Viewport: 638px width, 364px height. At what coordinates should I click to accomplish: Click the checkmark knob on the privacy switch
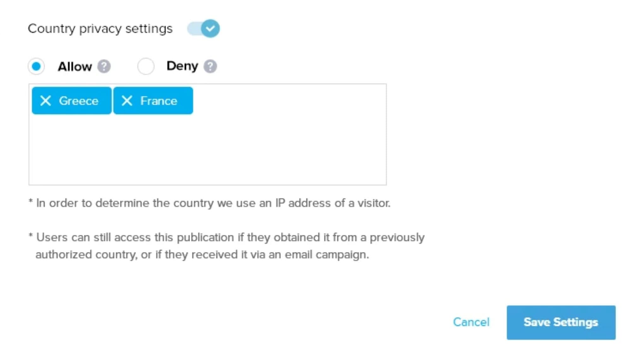pyautogui.click(x=210, y=28)
